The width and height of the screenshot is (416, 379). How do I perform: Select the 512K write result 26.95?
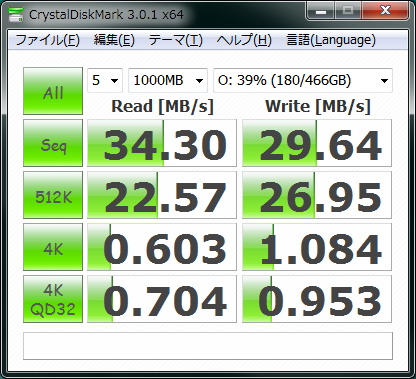(x=317, y=195)
